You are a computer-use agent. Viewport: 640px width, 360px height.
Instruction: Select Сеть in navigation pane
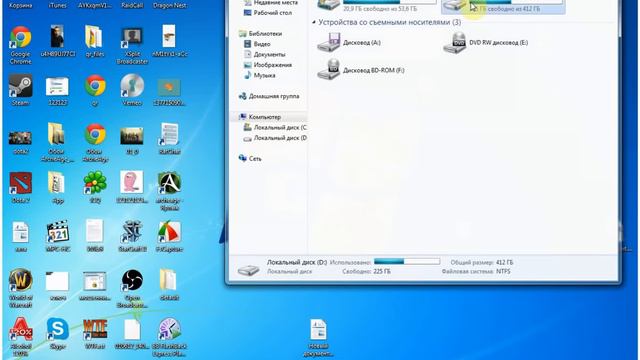[250, 158]
